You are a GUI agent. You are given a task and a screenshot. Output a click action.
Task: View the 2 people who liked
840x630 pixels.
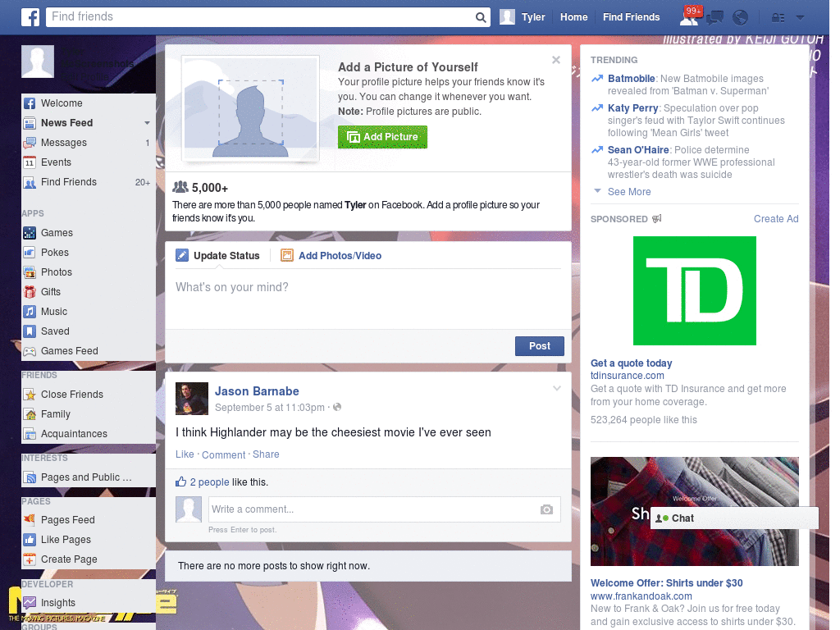(x=209, y=482)
